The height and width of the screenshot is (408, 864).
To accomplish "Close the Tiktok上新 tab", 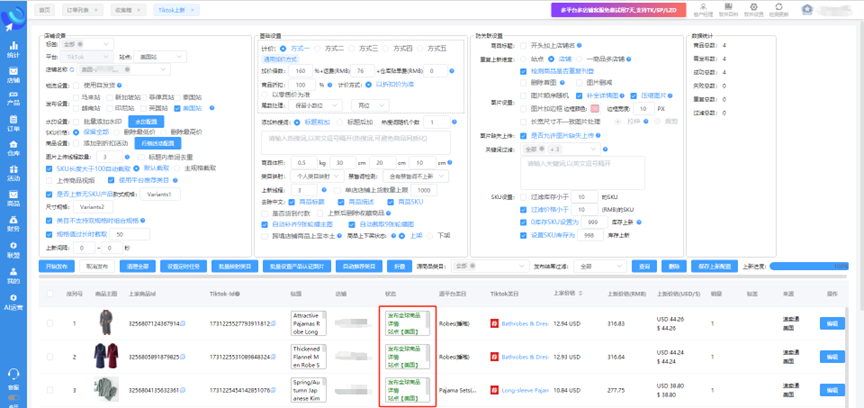I will click(x=191, y=10).
